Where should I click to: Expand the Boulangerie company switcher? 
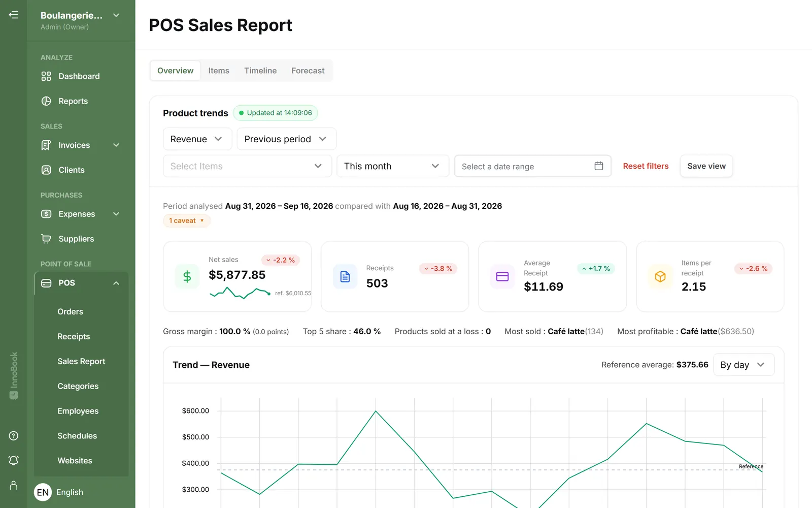[x=116, y=15]
